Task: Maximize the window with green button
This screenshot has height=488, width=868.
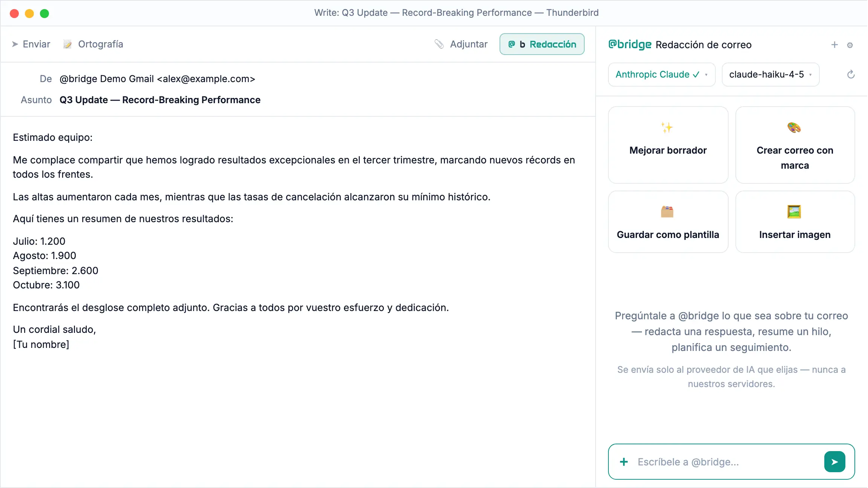Action: tap(44, 14)
